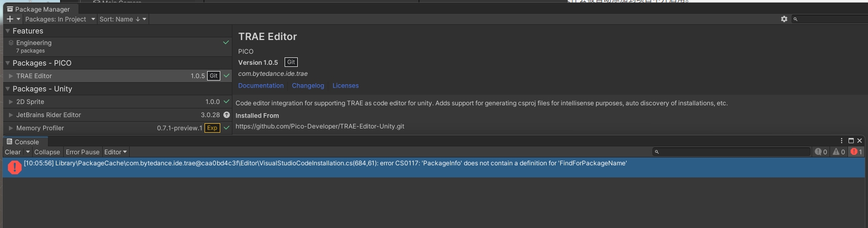
Task: Expand the Memory Profiler package versions
Action: coord(11,128)
